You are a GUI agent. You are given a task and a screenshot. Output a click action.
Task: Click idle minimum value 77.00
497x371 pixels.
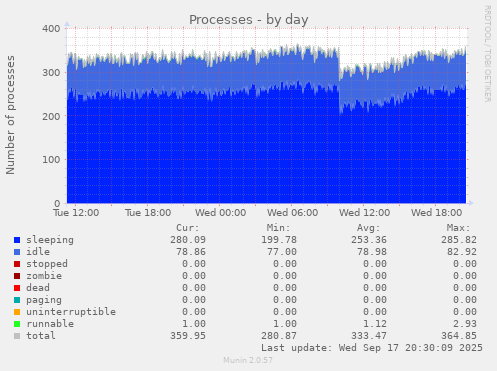pos(282,252)
